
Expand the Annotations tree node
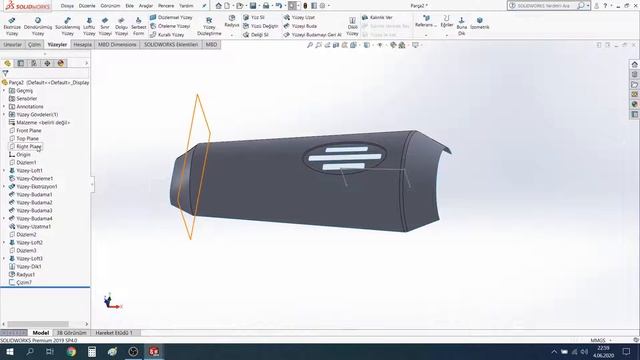pyautogui.click(x=4, y=107)
